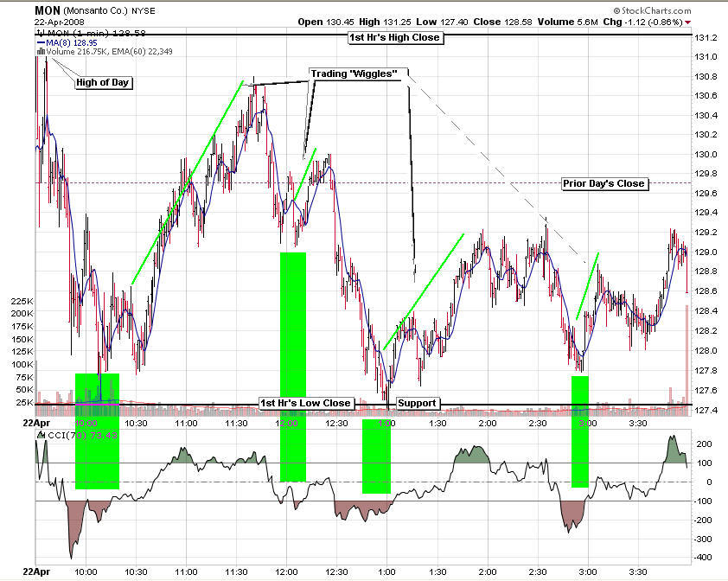Click the 130.0 price axis label
Image resolution: width=728 pixels, height=581 pixels.
tap(706, 155)
